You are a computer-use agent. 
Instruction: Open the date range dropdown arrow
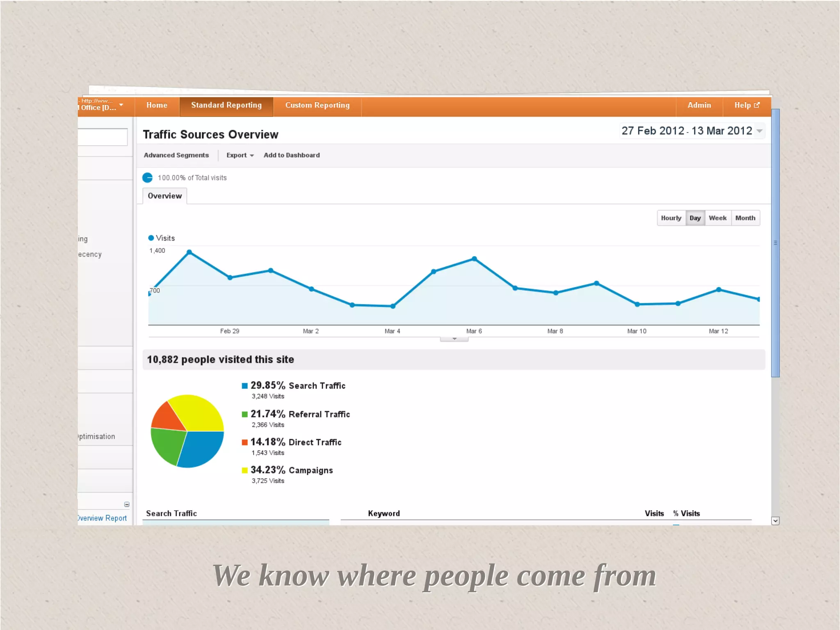pos(760,131)
